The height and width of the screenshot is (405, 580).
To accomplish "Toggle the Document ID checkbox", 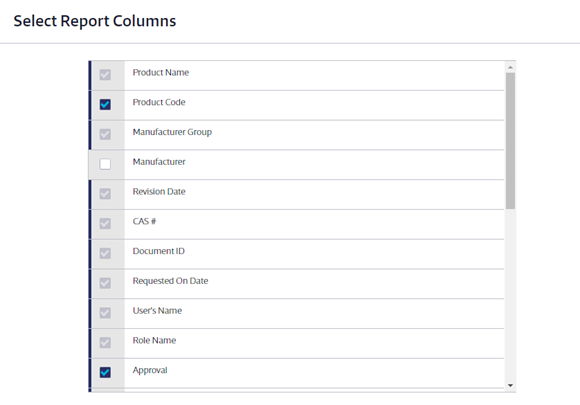I will [105, 253].
